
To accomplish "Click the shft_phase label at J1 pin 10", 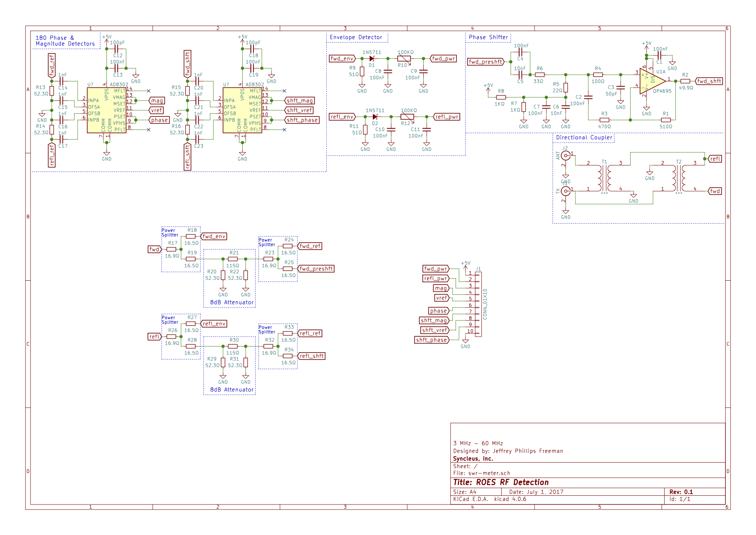I will point(432,340).
